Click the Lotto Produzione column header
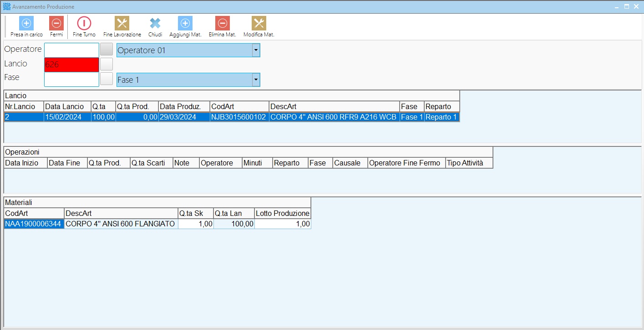Screen dimensions: 644x330 283,213
